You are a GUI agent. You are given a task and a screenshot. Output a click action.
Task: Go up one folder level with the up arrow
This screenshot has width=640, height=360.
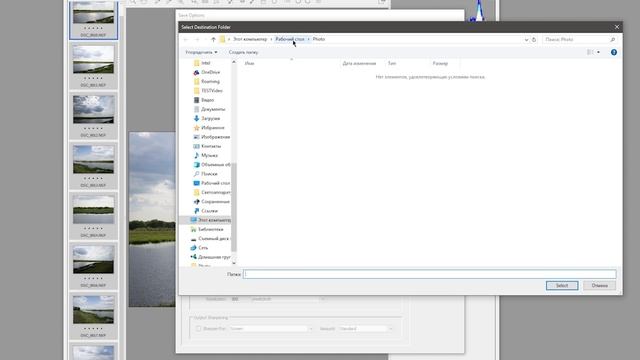pos(213,40)
